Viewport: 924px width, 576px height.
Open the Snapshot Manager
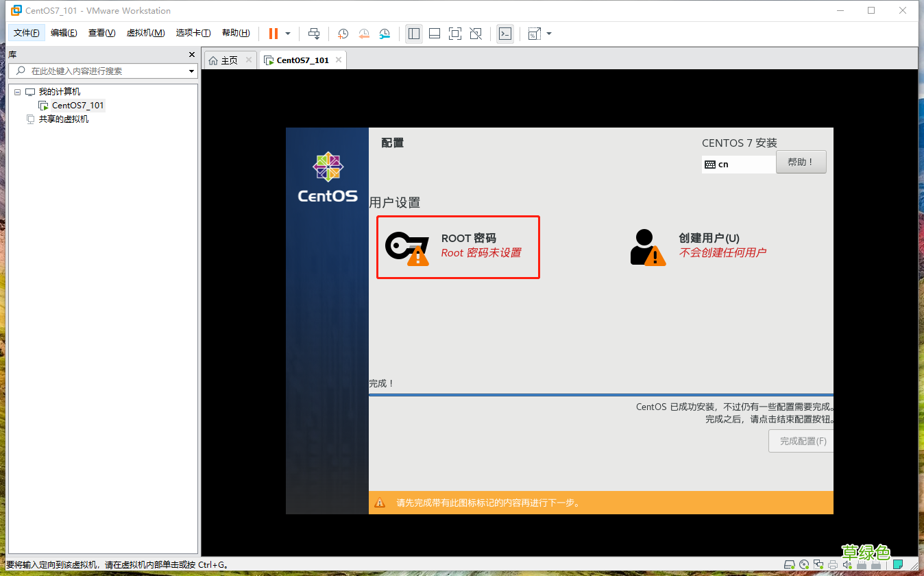tap(384, 33)
